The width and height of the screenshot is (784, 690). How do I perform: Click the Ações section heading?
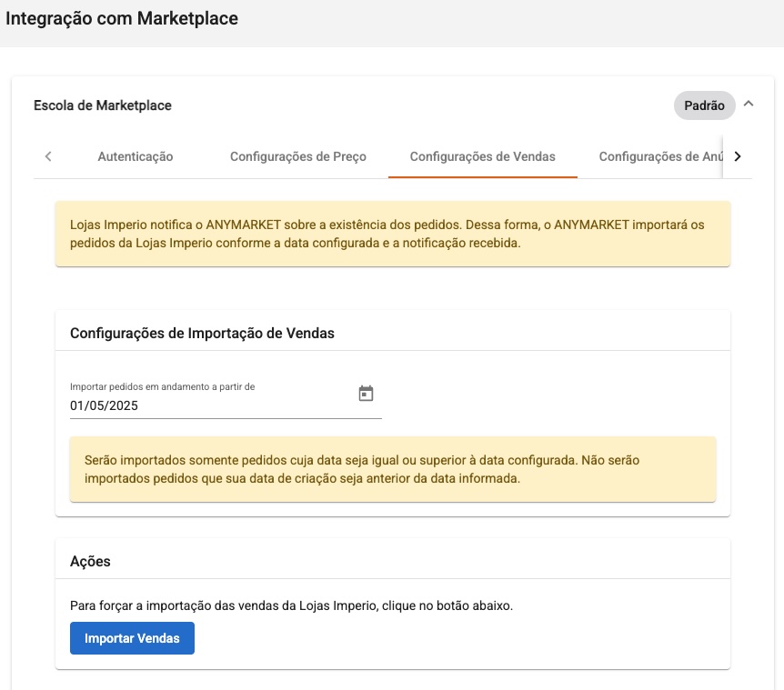pos(90,561)
